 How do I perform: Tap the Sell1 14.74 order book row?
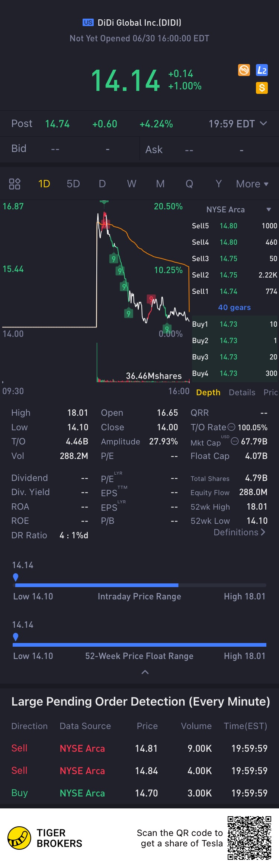click(234, 291)
